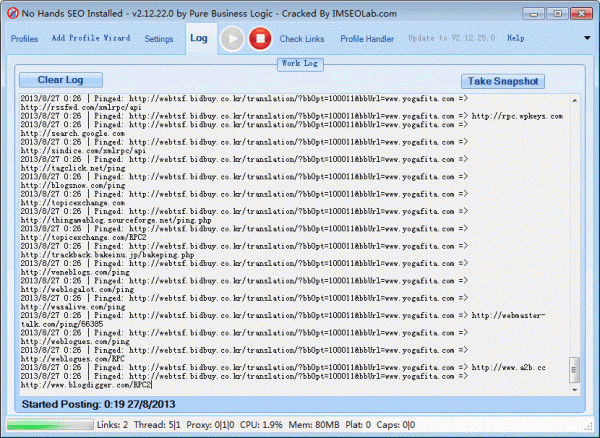Click the Caps: 0|0 status entry
The height and width of the screenshot is (438, 600).
(396, 425)
